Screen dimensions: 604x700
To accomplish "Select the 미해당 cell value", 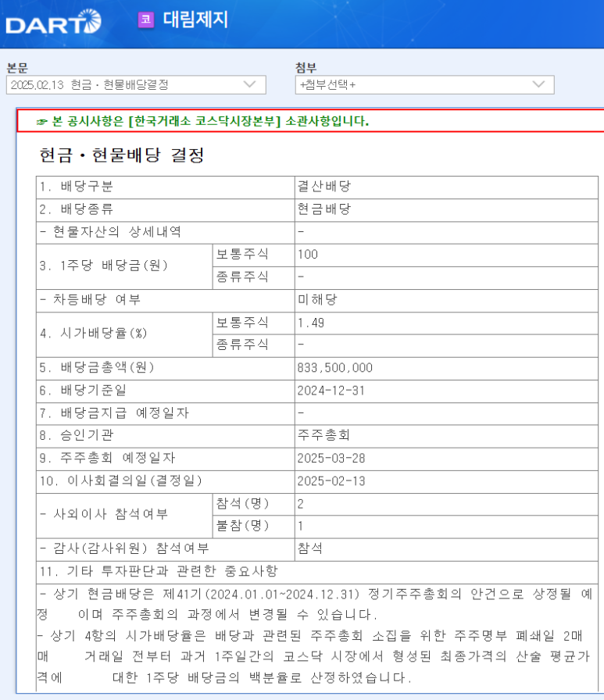I will [317, 299].
